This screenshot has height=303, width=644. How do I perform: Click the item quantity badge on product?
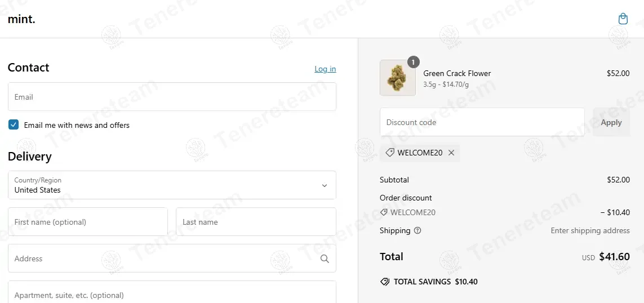[413, 62]
